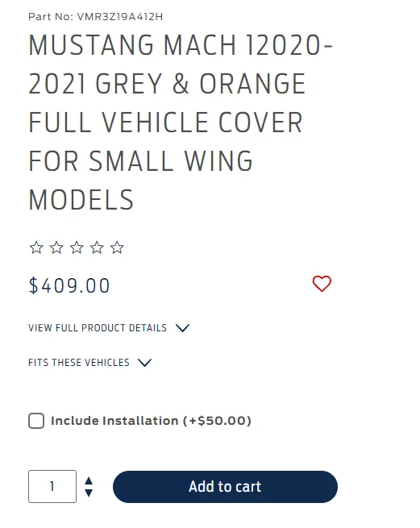
Task: Click the $409.00 price
Action: pos(69,285)
